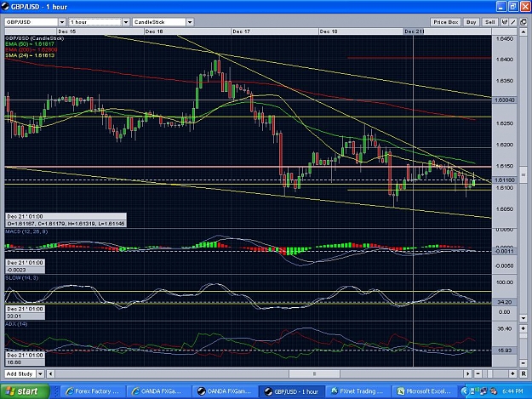Click the vertical scroll up arrow
This screenshot has height=399, width=532.
click(x=523, y=32)
